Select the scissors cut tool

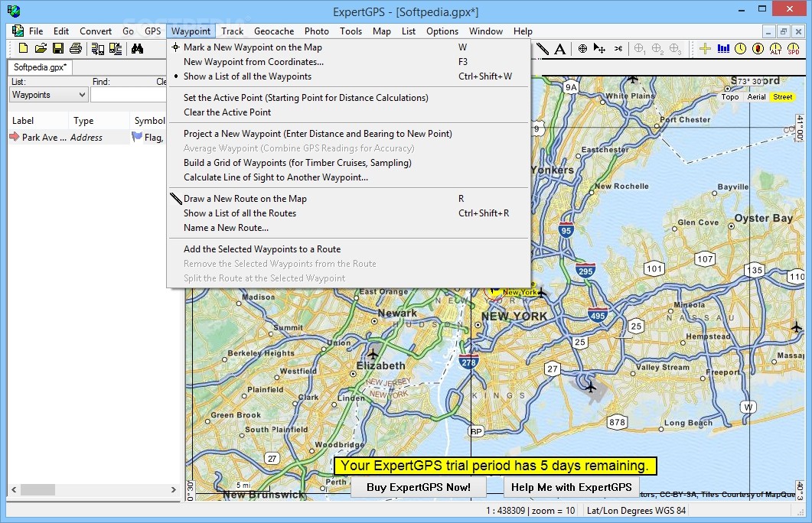618,49
